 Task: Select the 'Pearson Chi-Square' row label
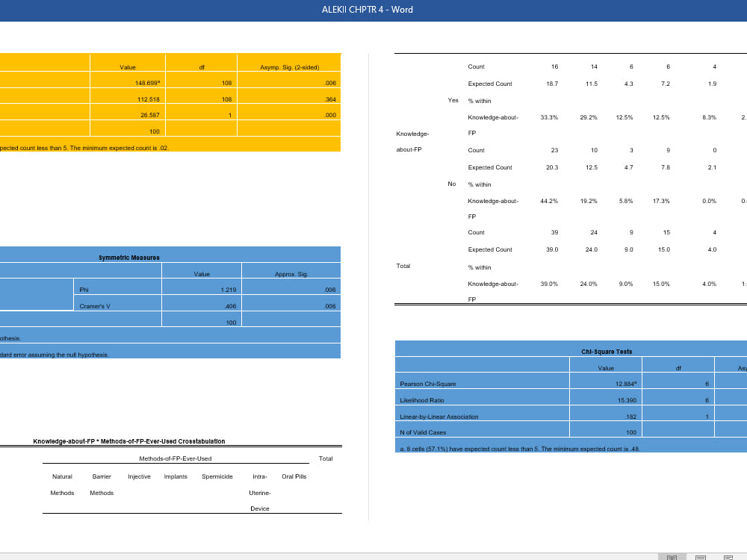pyautogui.click(x=428, y=384)
